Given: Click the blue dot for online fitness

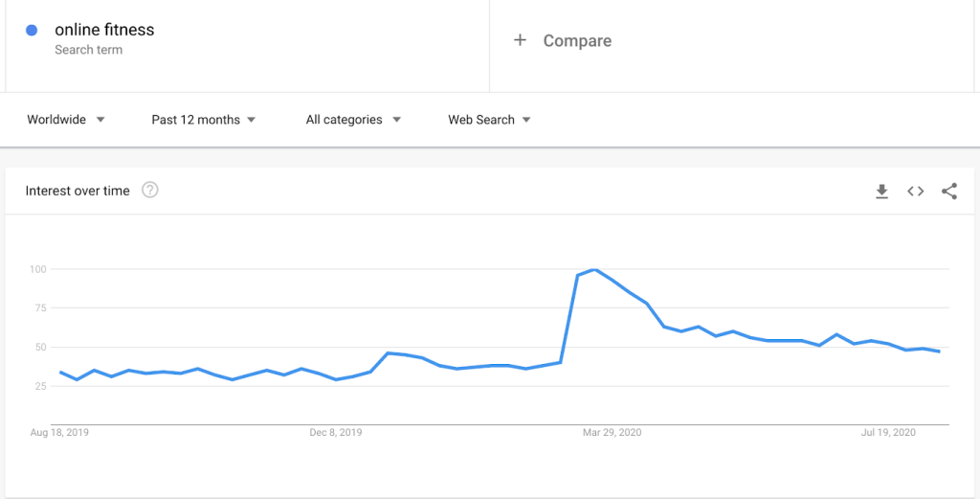Looking at the screenshot, I should click(32, 30).
